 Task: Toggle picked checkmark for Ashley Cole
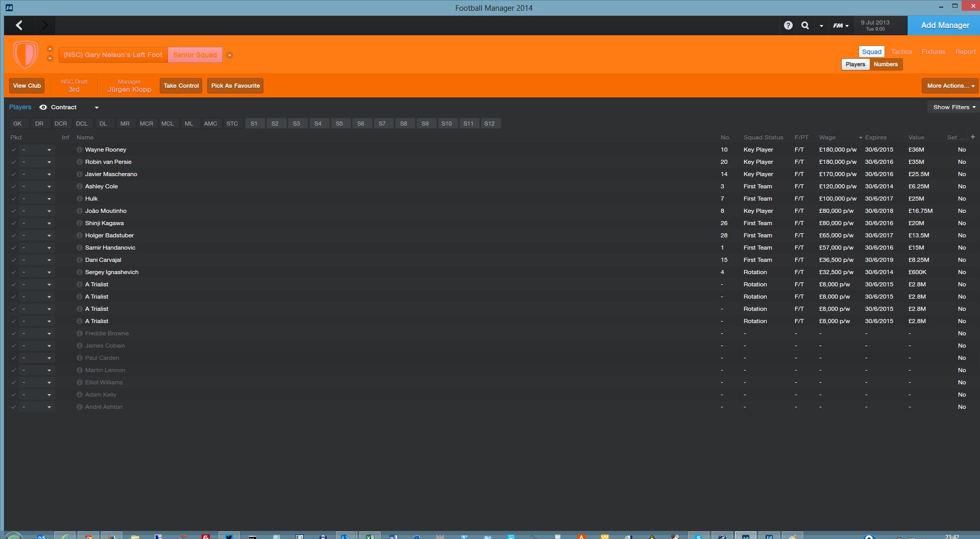click(x=14, y=186)
